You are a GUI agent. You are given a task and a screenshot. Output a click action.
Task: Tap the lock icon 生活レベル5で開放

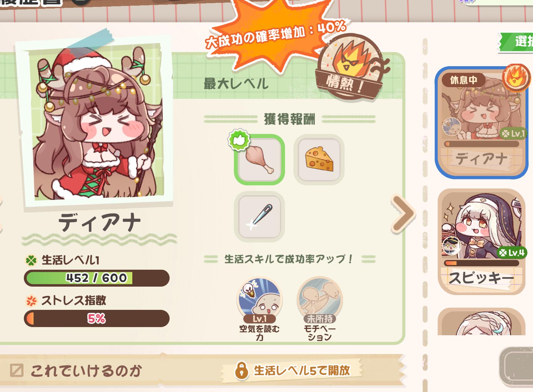[x=241, y=371]
